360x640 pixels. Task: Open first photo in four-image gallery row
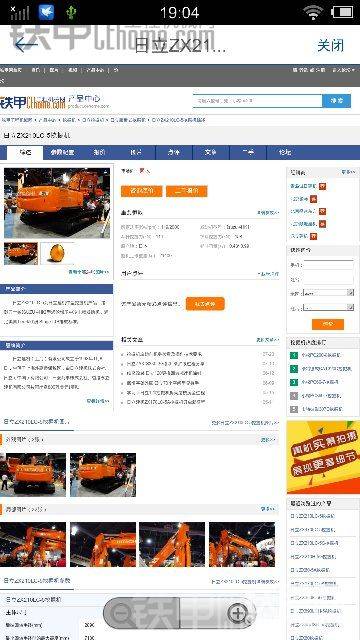click(33, 544)
